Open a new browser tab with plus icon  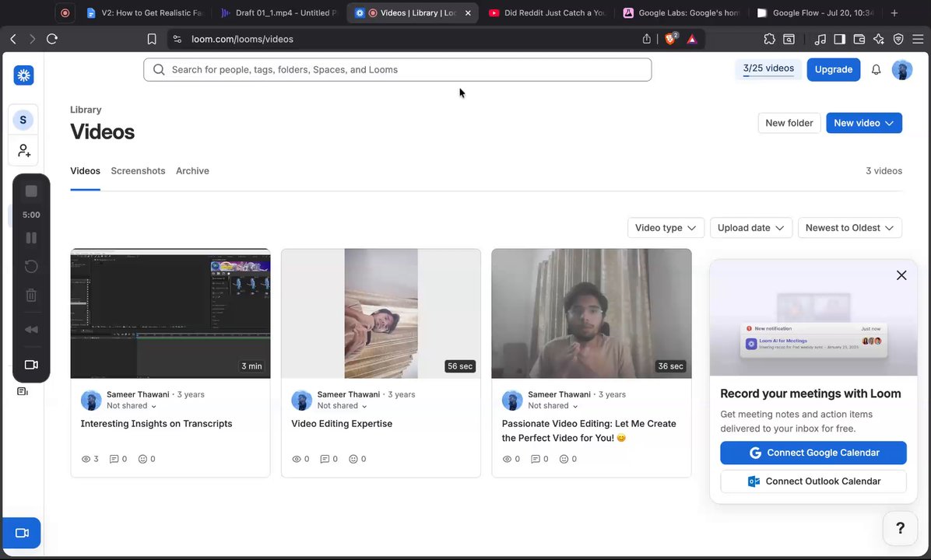[894, 12]
